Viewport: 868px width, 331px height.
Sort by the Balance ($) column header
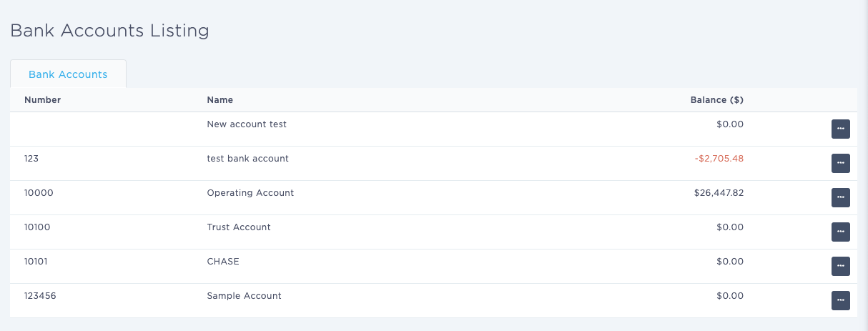(x=716, y=100)
